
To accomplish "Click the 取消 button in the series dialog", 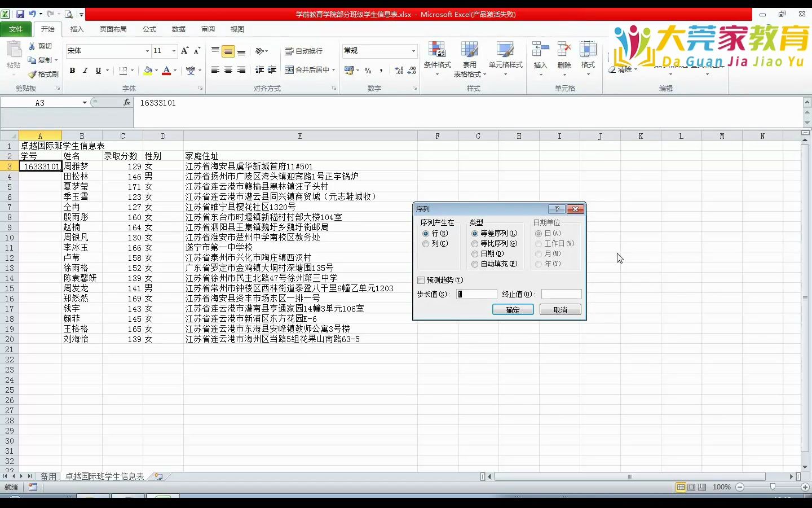I will click(559, 309).
